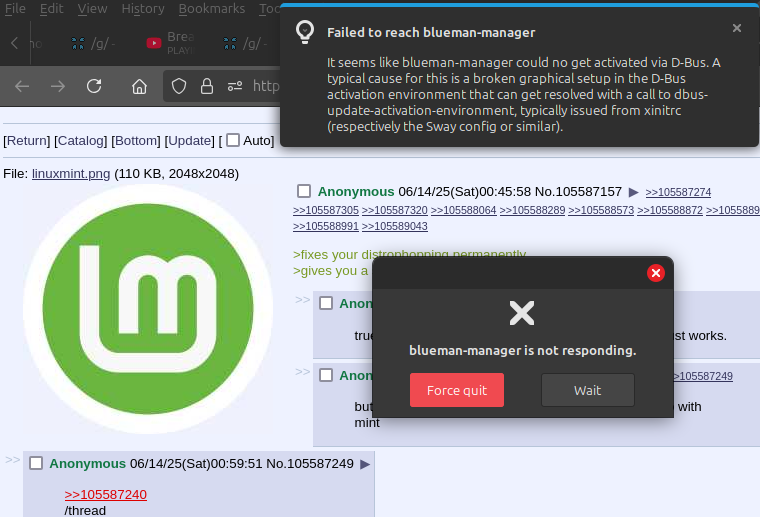Screen dimensions: 760x517
Task: Open the site permissions icon in the address bar
Action: point(235,86)
